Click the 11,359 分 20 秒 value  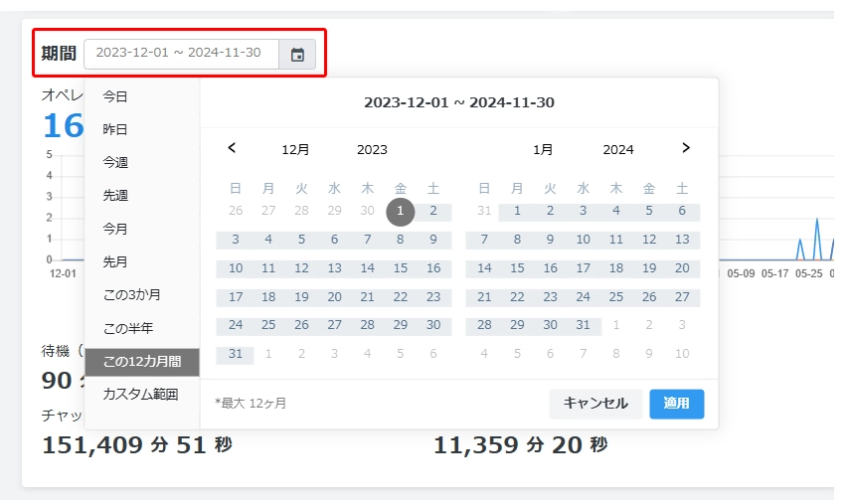point(521,445)
